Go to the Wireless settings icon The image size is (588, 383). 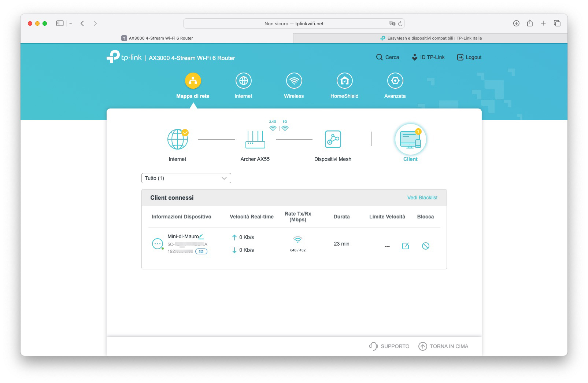[294, 81]
